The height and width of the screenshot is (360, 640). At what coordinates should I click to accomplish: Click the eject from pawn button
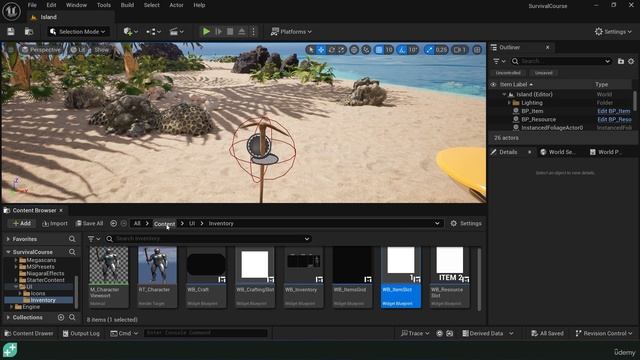point(242,31)
